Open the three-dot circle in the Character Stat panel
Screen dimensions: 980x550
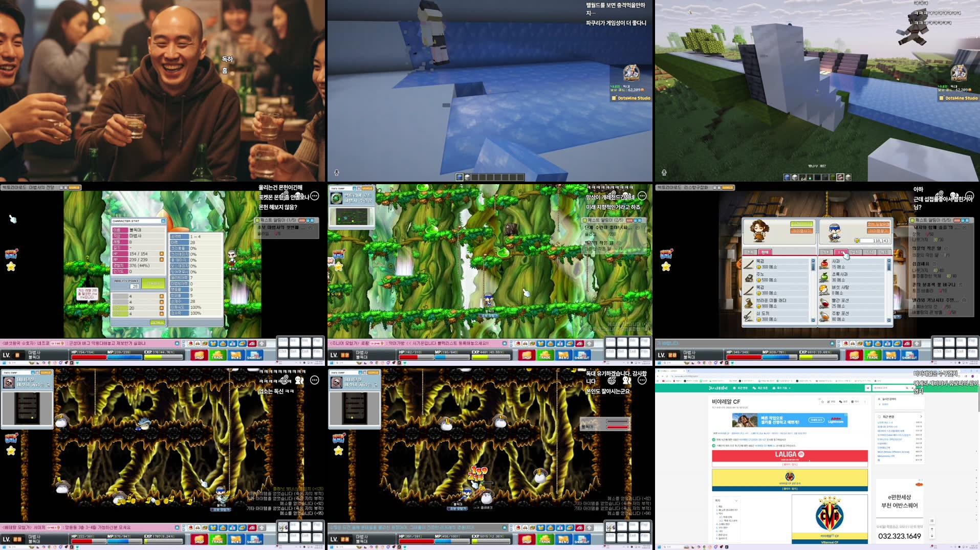[315, 196]
